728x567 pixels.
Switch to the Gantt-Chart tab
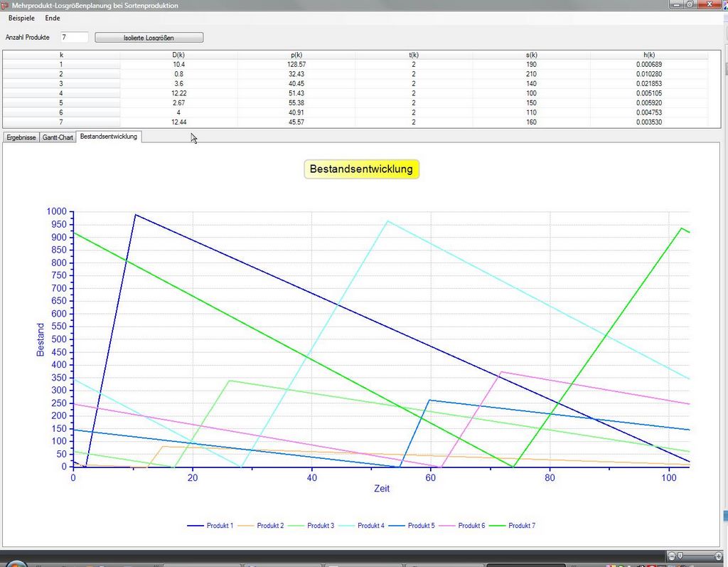coord(58,137)
